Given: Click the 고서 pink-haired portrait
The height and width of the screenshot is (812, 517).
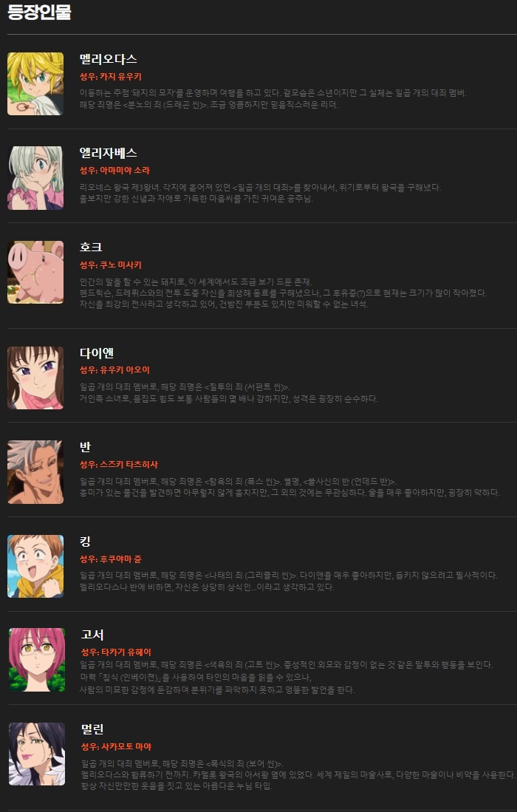Looking at the screenshot, I should pyautogui.click(x=37, y=660).
